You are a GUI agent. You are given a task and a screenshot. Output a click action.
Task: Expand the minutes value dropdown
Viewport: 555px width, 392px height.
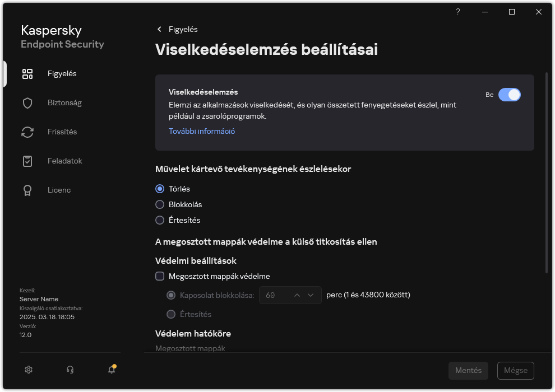click(x=310, y=295)
